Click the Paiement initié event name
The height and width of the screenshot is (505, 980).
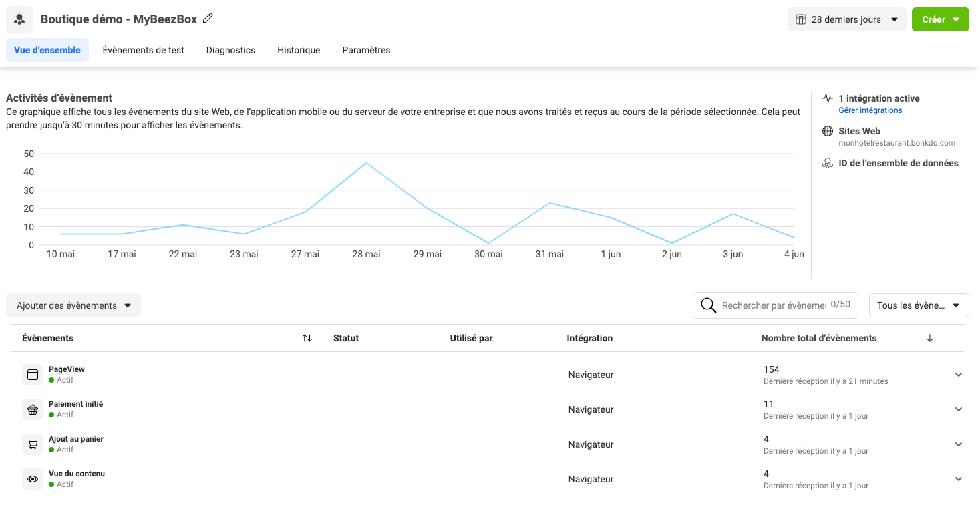point(76,404)
